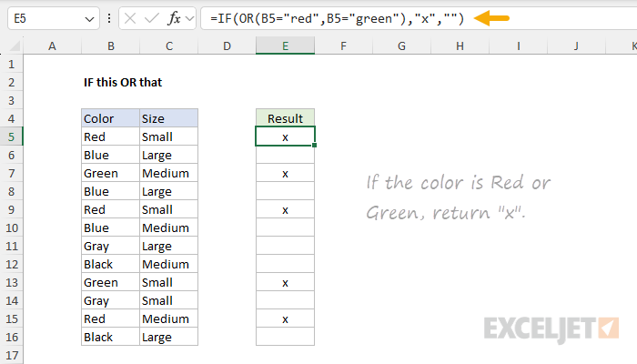Image resolution: width=637 pixels, height=364 pixels.
Task: Select row 17 header
Action: 11,356
